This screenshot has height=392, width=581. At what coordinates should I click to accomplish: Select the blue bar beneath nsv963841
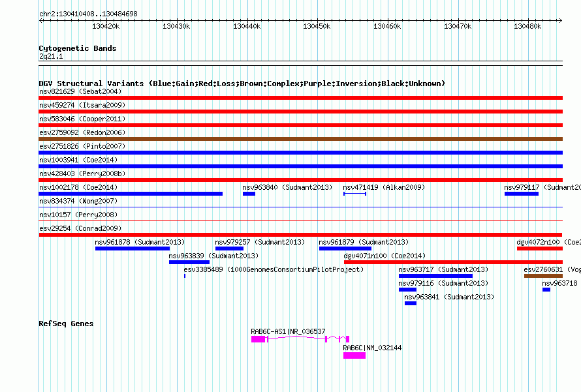pos(411,303)
